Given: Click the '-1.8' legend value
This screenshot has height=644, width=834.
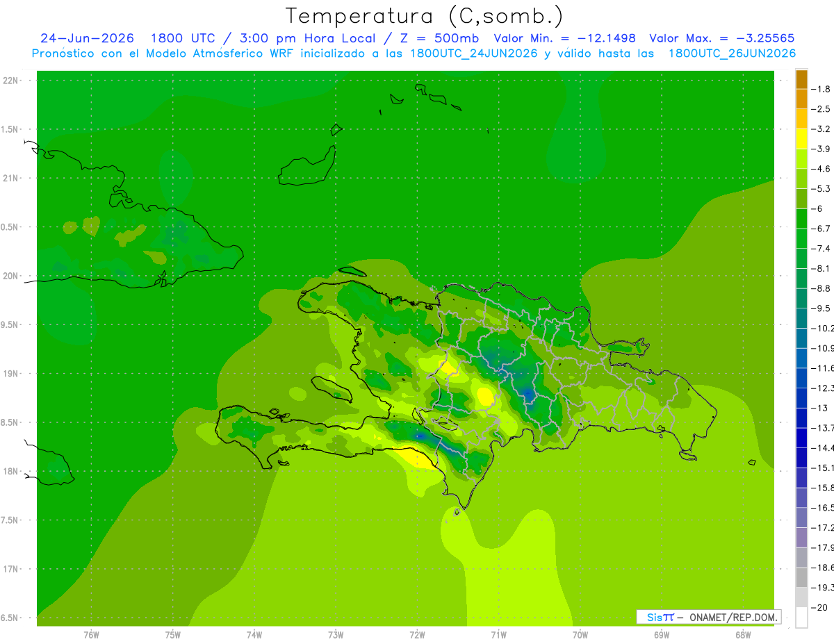Looking at the screenshot, I should [x=821, y=89].
